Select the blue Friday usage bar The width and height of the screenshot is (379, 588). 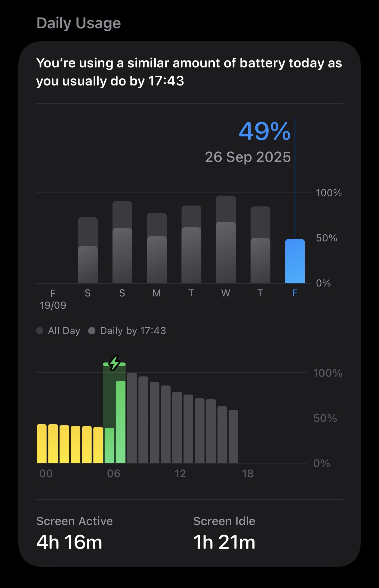[295, 261]
